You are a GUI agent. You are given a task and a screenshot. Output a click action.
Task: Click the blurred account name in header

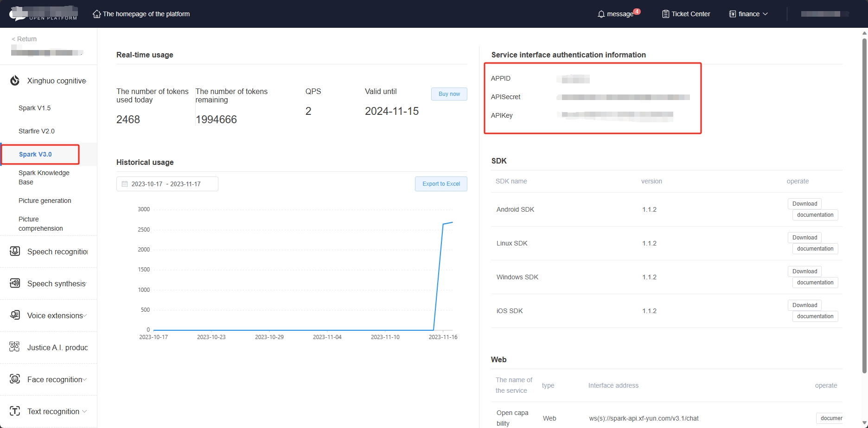(x=824, y=14)
